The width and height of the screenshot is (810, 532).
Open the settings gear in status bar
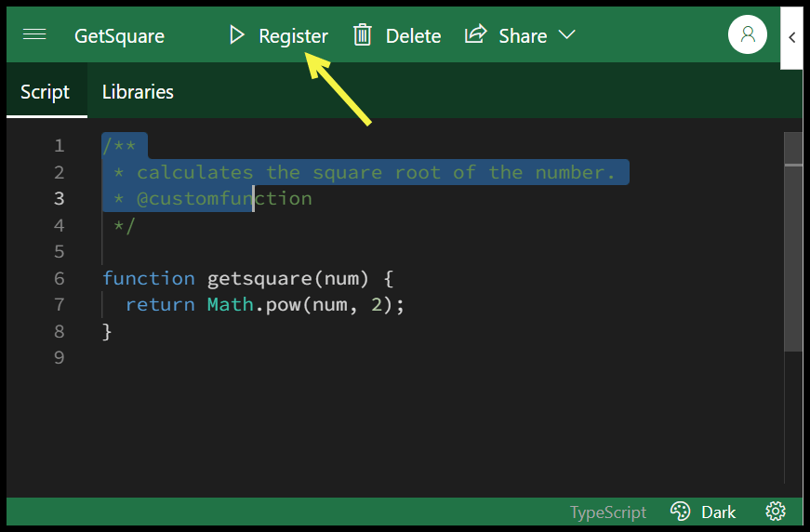tap(775, 512)
